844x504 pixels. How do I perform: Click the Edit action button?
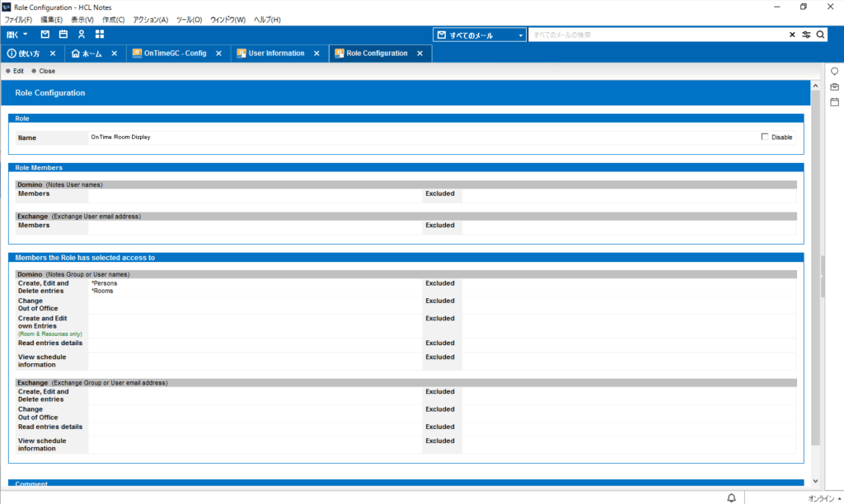click(x=15, y=71)
